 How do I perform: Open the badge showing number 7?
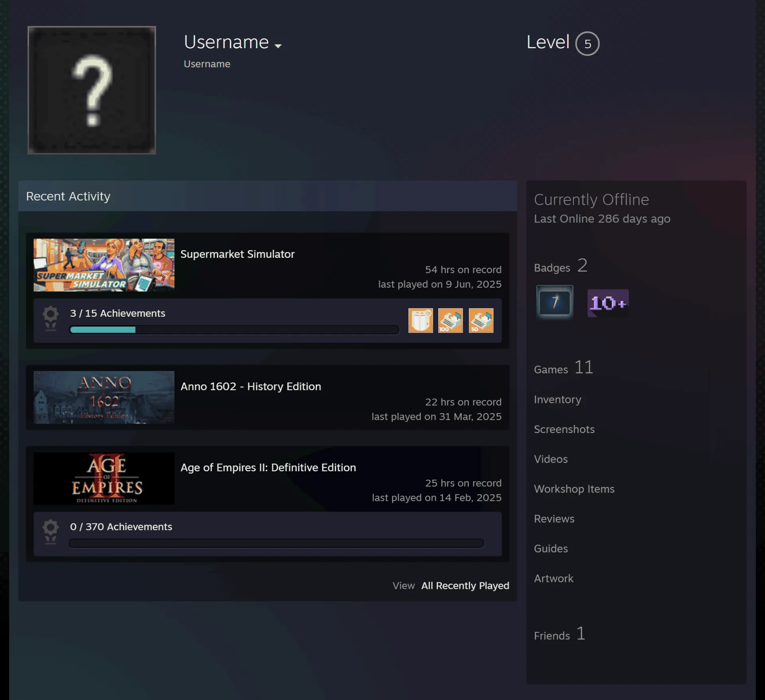tap(555, 302)
